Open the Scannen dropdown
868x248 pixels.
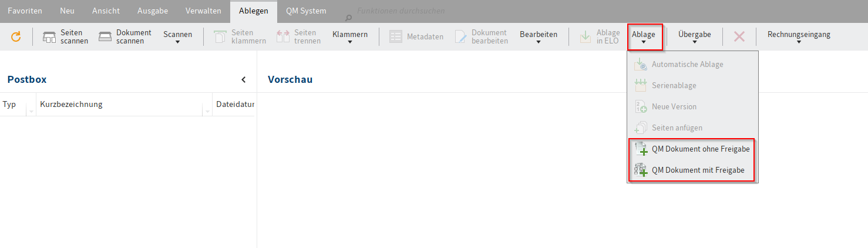pos(177,37)
